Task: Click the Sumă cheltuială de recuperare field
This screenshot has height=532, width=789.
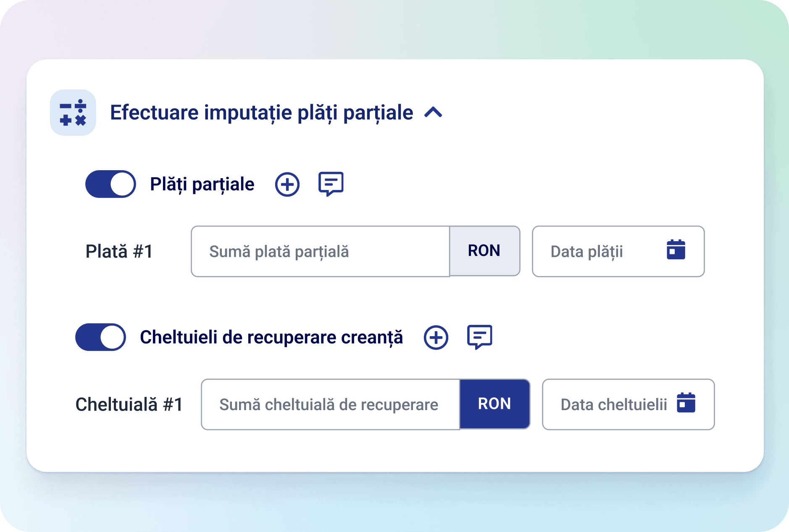Action: [330, 404]
